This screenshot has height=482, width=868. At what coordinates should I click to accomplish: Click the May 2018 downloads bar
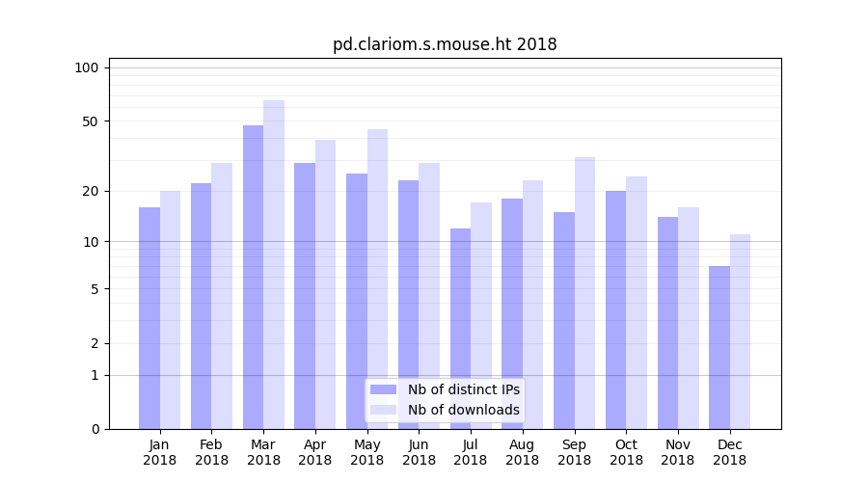pos(377,279)
